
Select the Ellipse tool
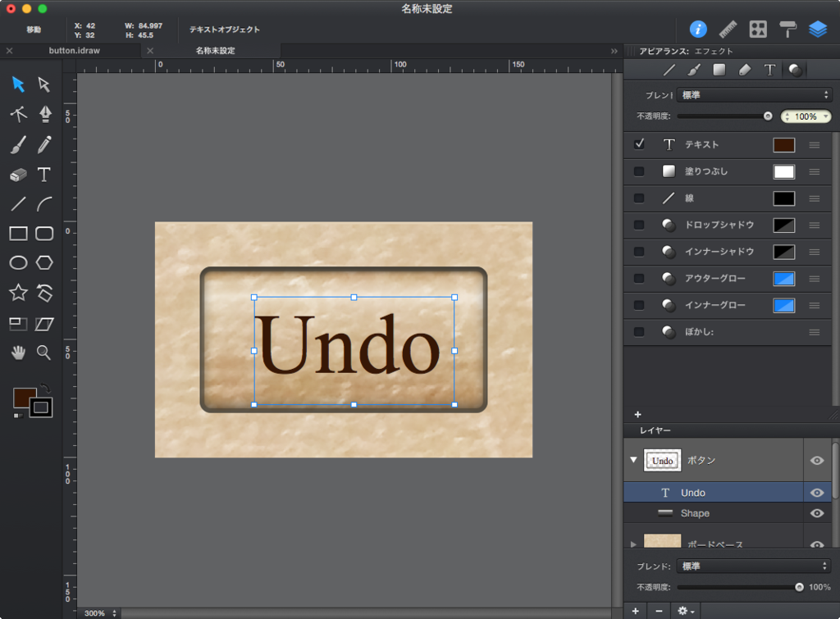tap(18, 263)
